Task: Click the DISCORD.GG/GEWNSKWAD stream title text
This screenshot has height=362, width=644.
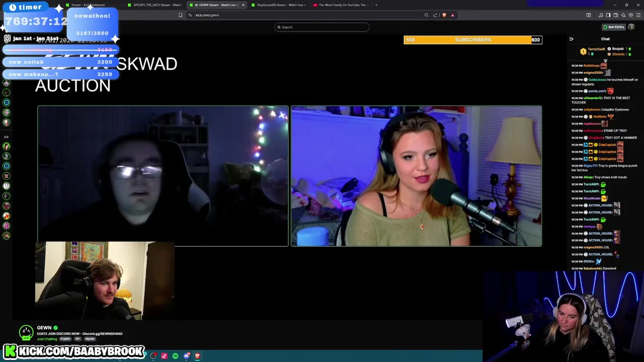Action: point(79,333)
